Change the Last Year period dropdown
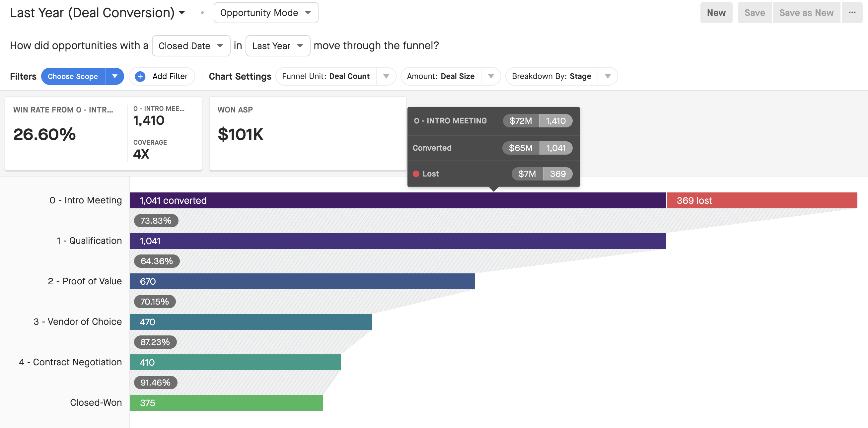868x428 pixels. pos(278,46)
